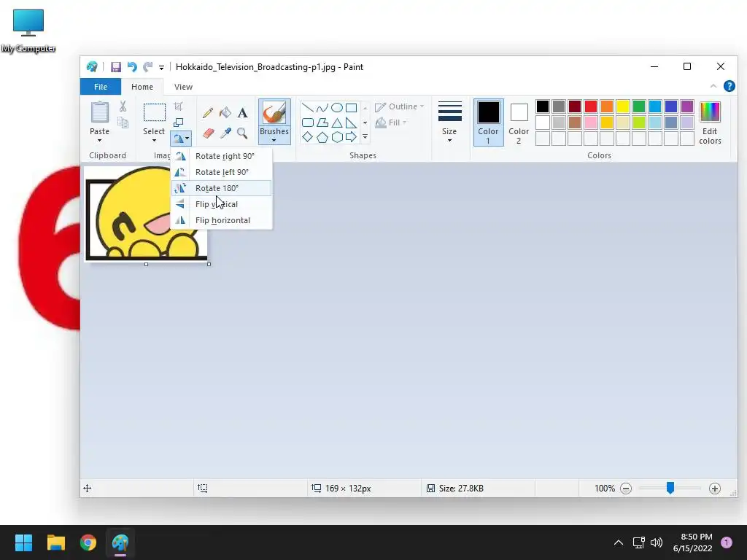Choose the Right triangle shape
The image size is (747, 560).
click(351, 122)
